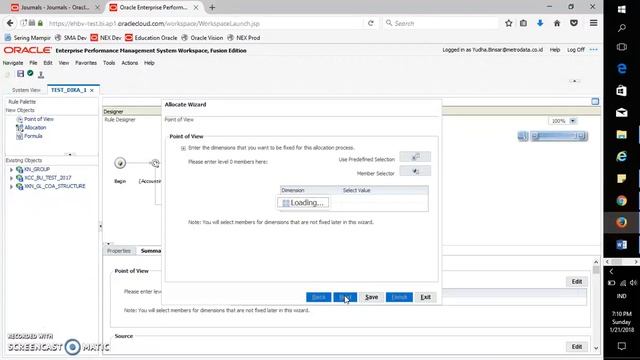Open browser downloads arrow icon
640x360 pixels.
point(540,23)
